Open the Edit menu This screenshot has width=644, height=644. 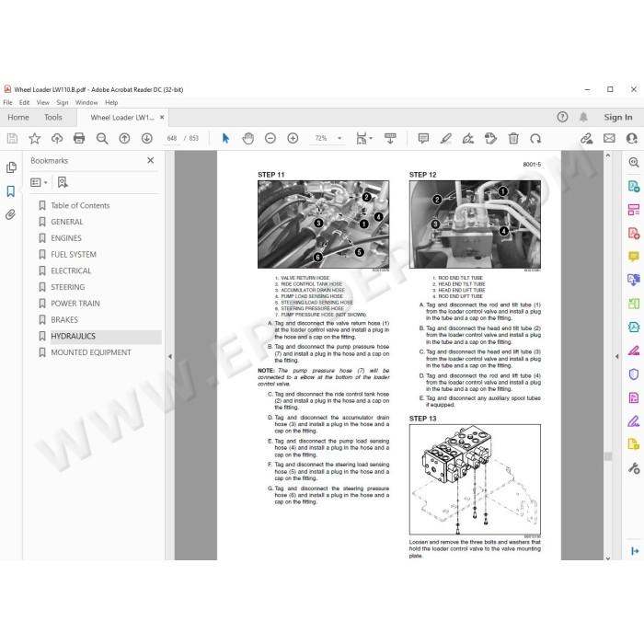(24, 103)
